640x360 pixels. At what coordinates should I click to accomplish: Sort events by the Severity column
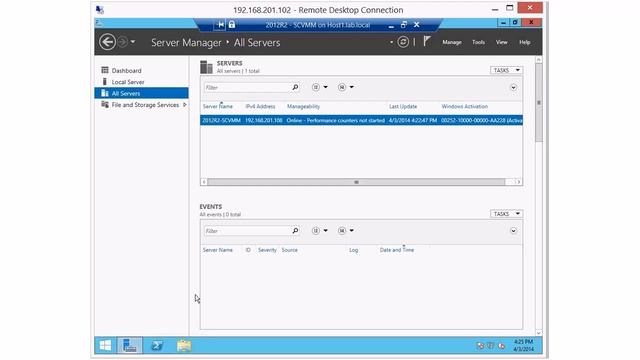click(267, 250)
